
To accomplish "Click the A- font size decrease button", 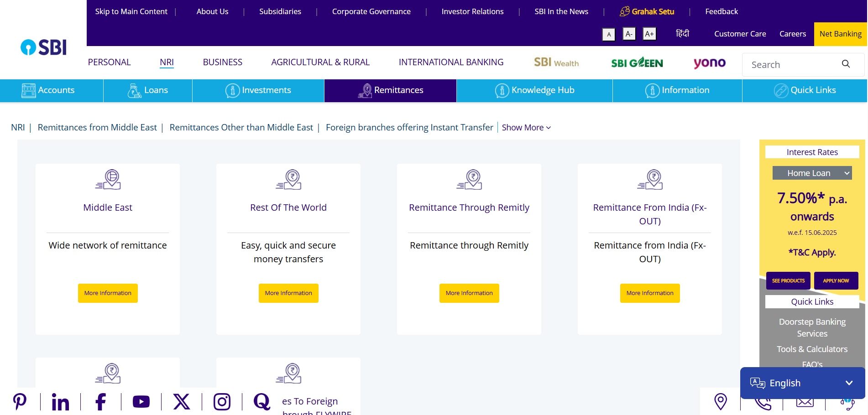I will pyautogui.click(x=629, y=34).
